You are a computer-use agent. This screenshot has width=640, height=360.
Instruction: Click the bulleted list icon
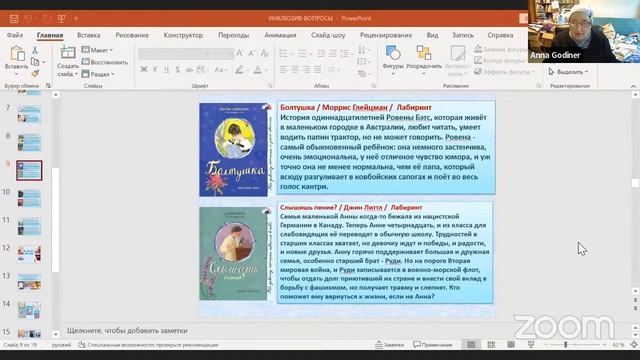click(284, 53)
